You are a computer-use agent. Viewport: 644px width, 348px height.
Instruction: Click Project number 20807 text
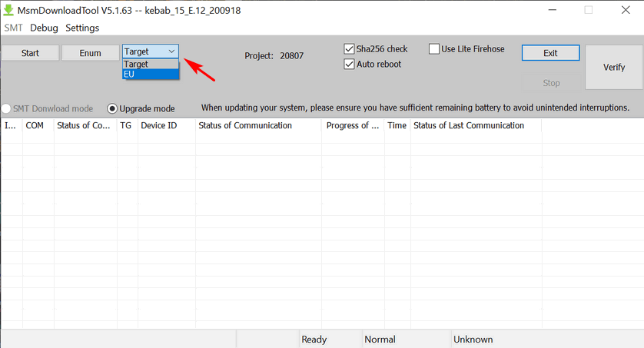click(291, 56)
